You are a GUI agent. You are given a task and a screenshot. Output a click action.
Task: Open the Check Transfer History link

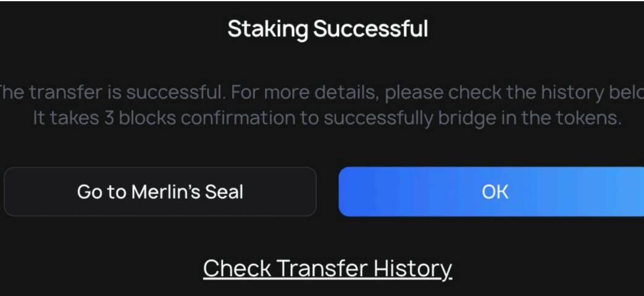pos(327,268)
